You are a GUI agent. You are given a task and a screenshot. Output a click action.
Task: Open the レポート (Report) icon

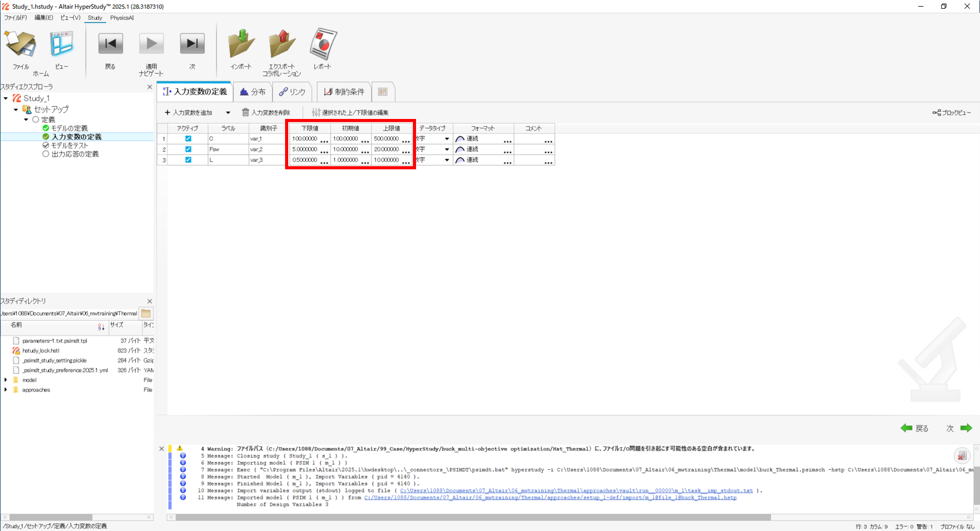click(323, 45)
